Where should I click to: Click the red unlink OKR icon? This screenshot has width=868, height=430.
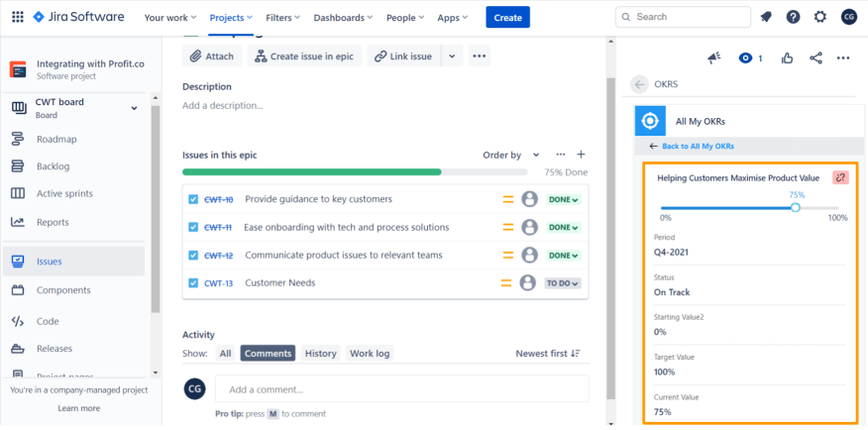[x=841, y=177]
